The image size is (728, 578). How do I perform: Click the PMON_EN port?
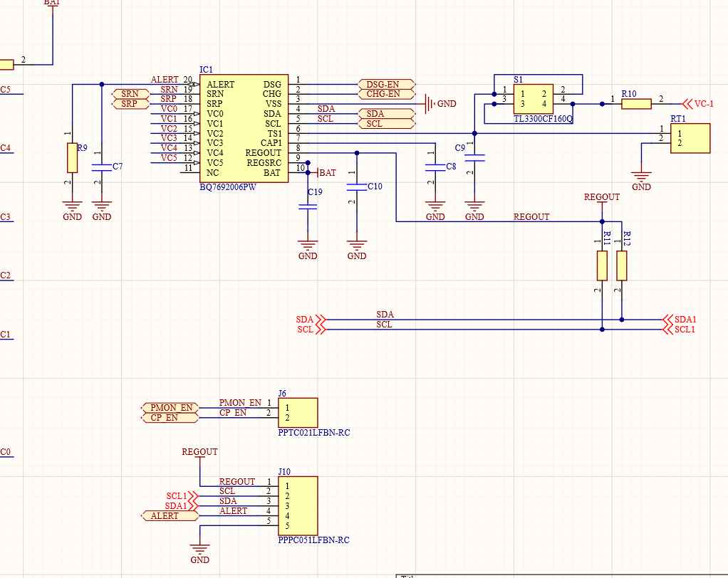(x=170, y=408)
